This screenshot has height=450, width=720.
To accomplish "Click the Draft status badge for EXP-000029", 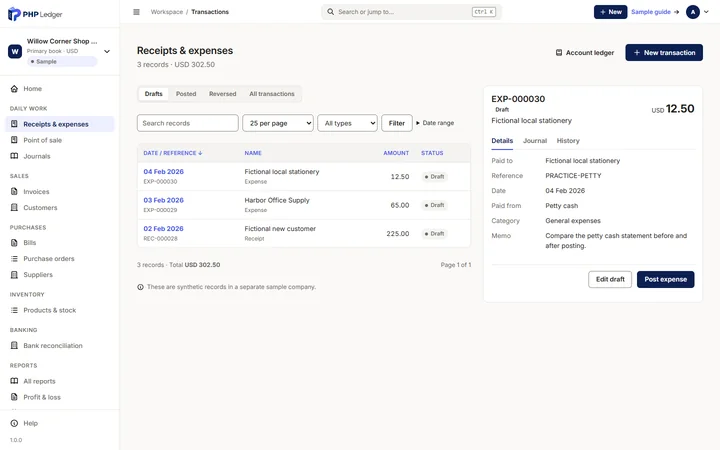I will 434,205.
